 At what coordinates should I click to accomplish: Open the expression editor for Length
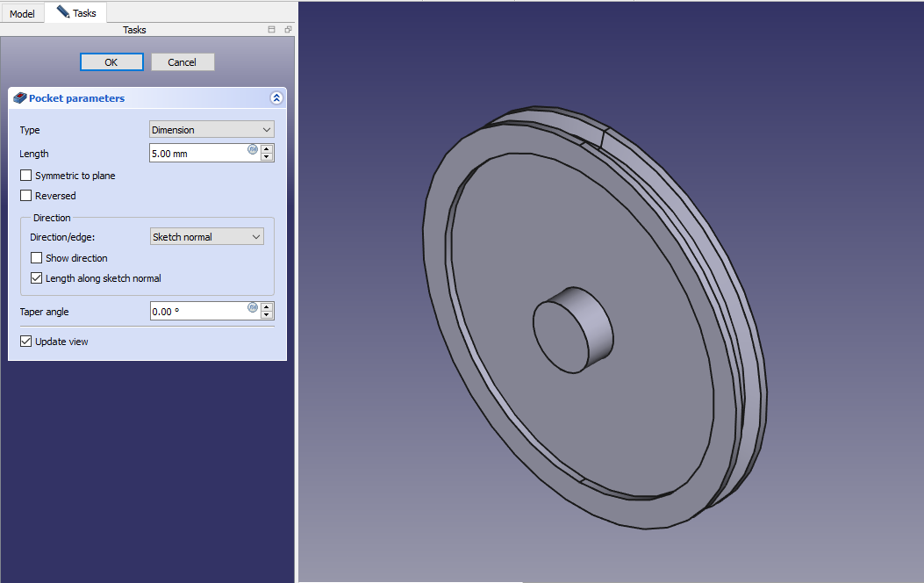click(253, 149)
